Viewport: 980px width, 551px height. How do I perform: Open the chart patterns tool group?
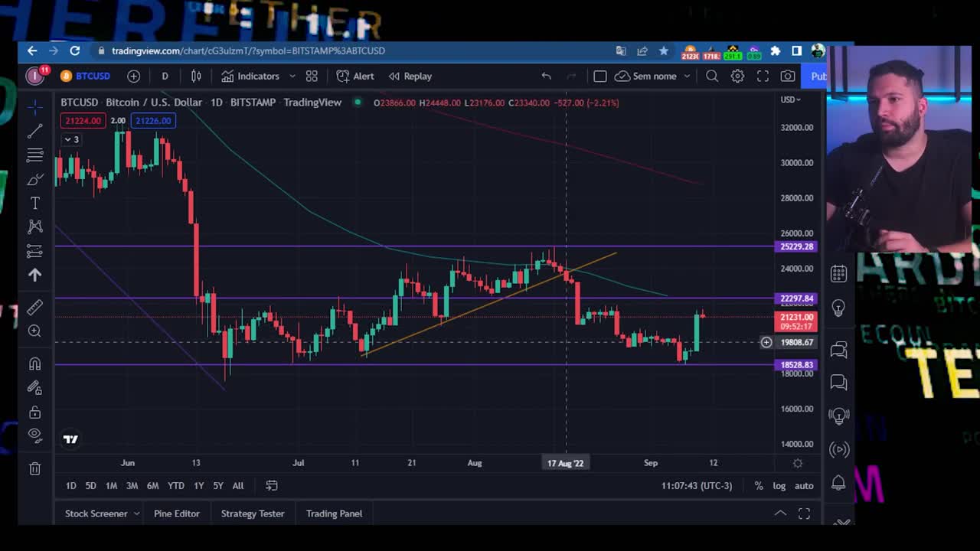pyautogui.click(x=34, y=227)
